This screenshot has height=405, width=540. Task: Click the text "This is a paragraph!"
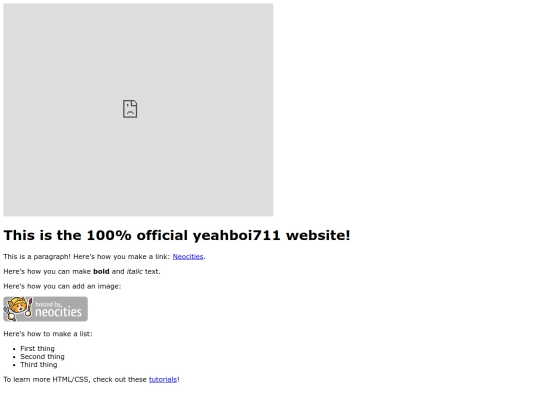tap(37, 257)
